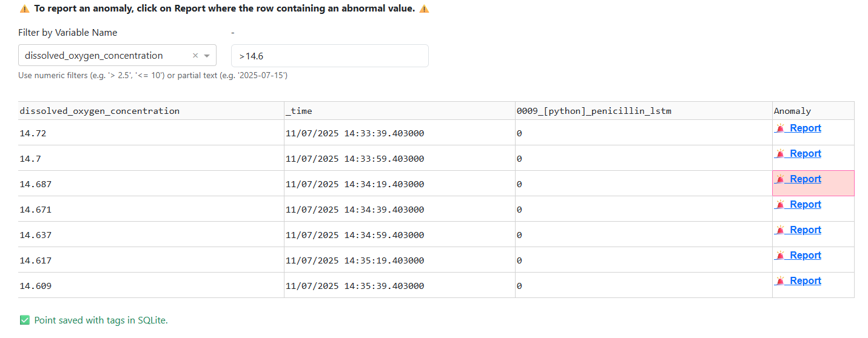Screen dimensions: 868x338
Task: Select the 14.609 value cell
Action: click(x=36, y=286)
